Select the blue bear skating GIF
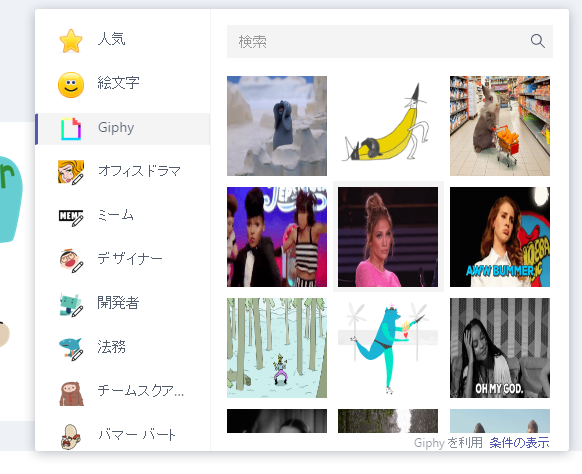 tap(388, 348)
